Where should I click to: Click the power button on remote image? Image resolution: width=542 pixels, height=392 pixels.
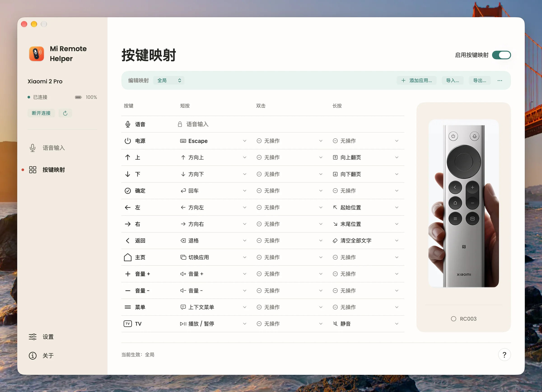tap(453, 136)
